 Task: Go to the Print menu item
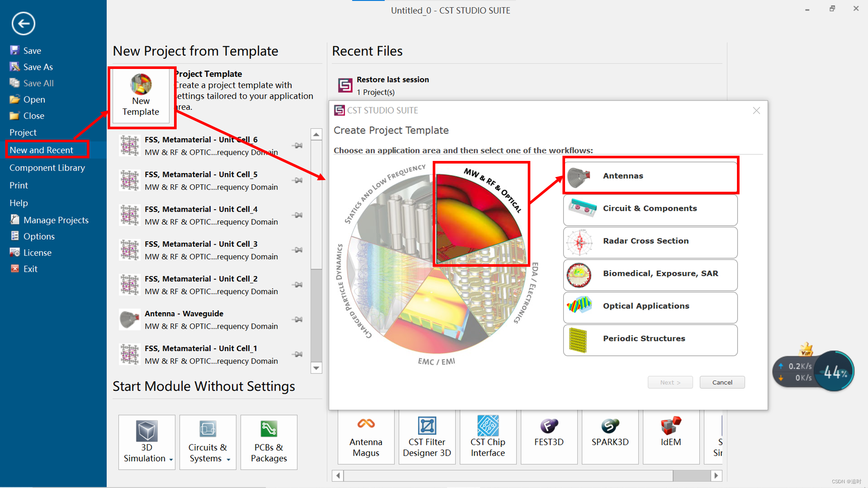19,185
